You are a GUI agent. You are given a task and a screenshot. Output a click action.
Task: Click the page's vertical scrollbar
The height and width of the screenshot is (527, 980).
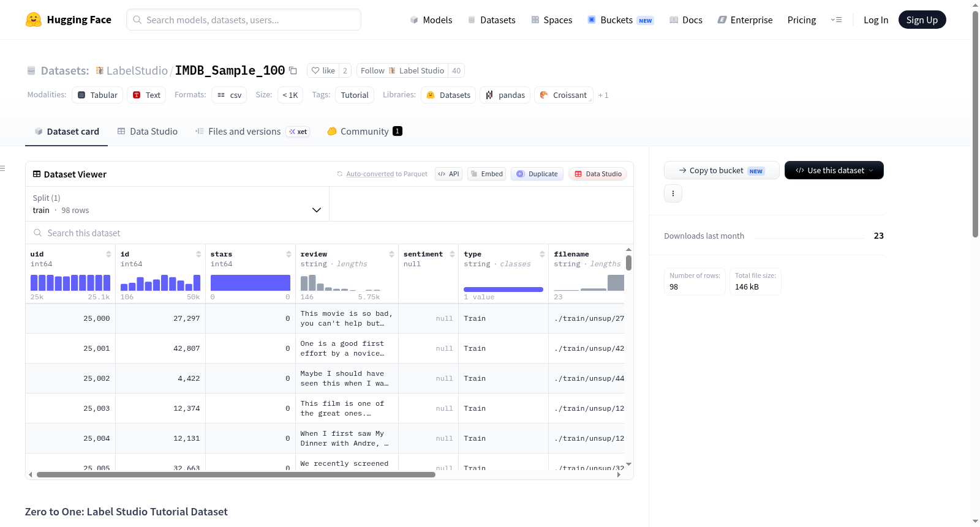click(975, 124)
